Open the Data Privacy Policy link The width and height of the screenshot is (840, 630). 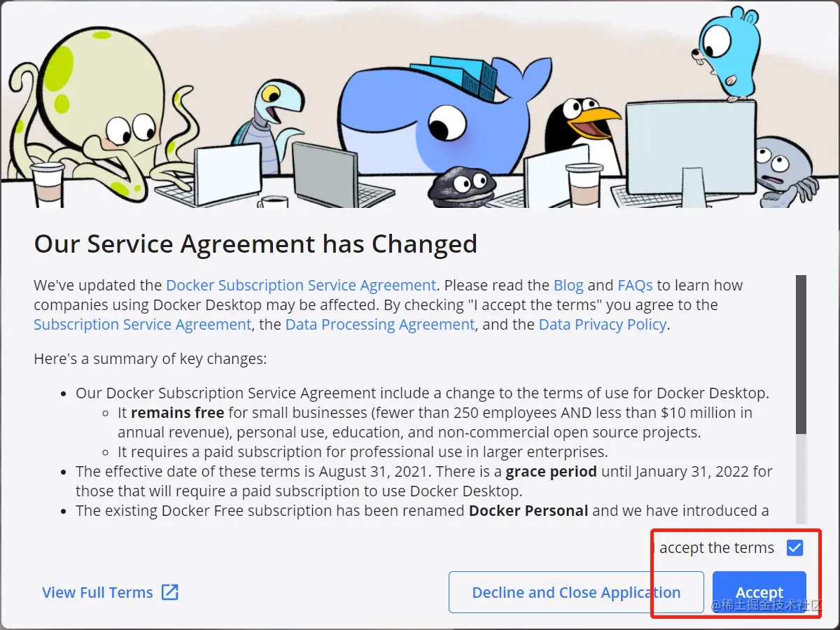[x=603, y=325]
